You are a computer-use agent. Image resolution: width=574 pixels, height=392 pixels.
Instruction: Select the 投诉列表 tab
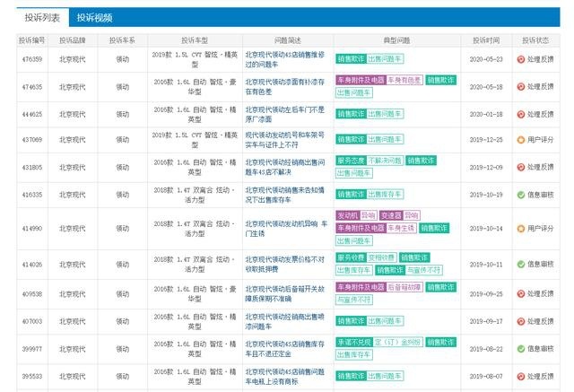[42, 18]
